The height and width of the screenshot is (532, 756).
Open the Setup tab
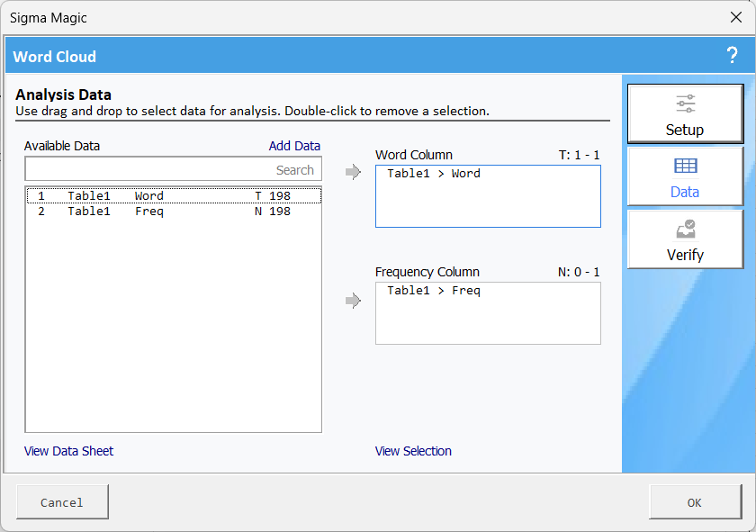coord(685,113)
